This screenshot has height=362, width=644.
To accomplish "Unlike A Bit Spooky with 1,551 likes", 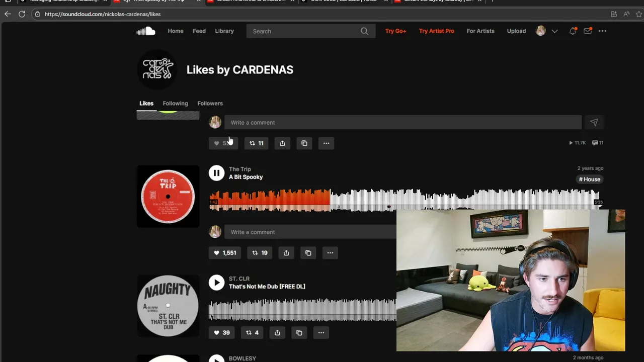I will coord(225,253).
